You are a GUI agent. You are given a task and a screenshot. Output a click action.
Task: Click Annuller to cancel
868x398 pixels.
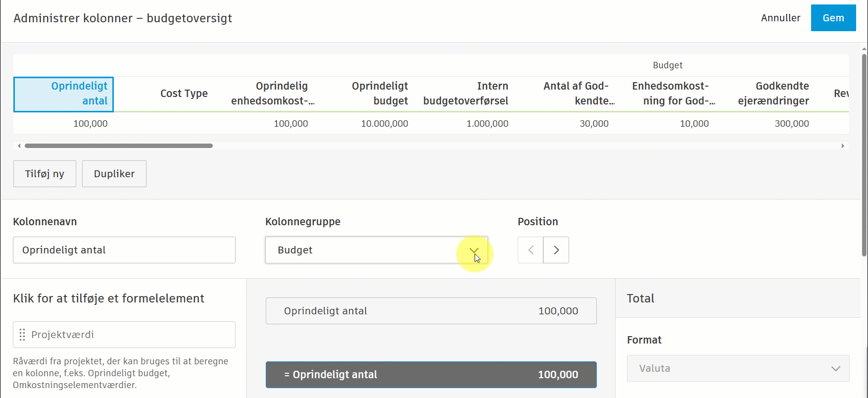coord(780,18)
